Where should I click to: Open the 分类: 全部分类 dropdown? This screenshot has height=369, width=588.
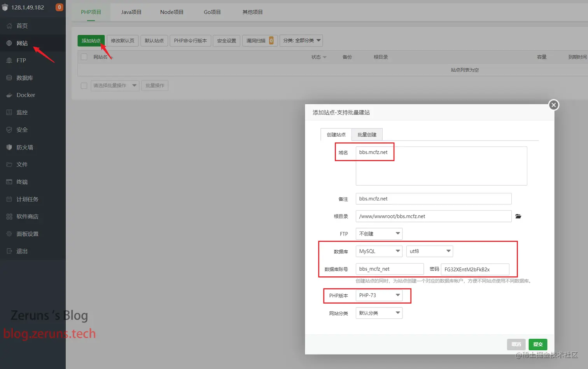(301, 40)
